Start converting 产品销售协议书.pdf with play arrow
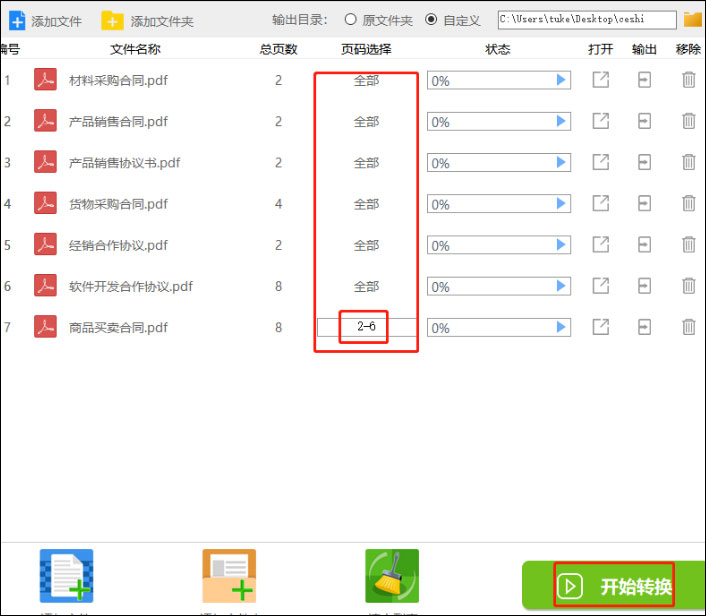Screen dimensions: 706x616 tap(561, 162)
